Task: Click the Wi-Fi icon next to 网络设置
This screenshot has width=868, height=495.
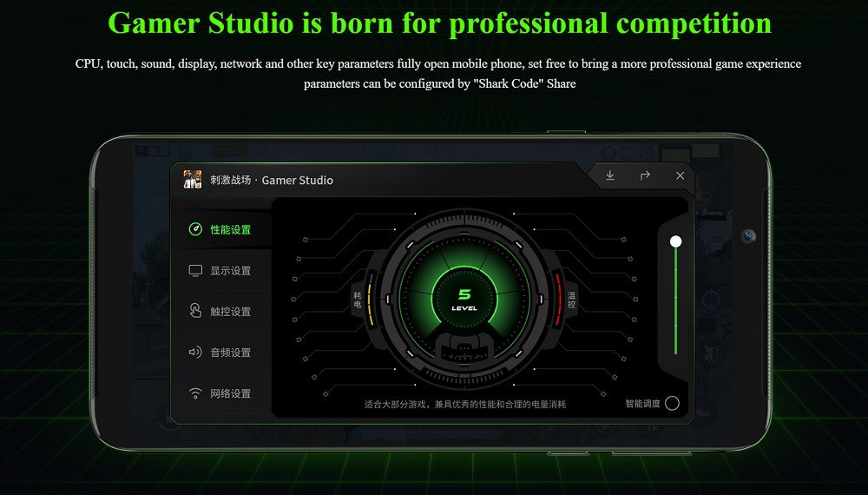Action: [x=195, y=393]
